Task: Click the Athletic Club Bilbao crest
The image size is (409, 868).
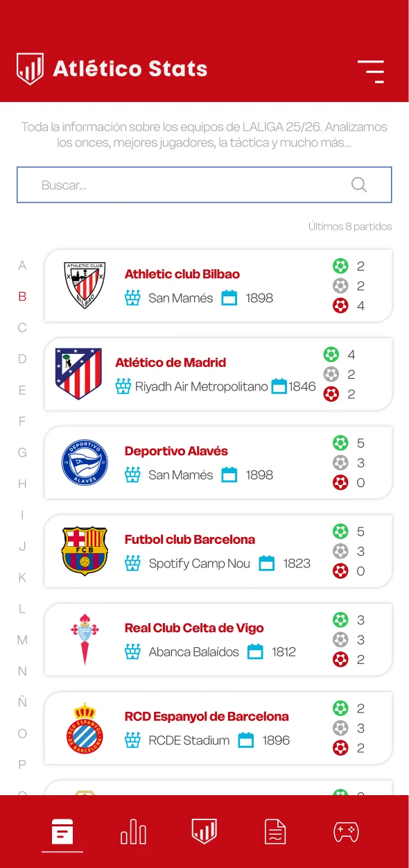Action: click(x=85, y=285)
